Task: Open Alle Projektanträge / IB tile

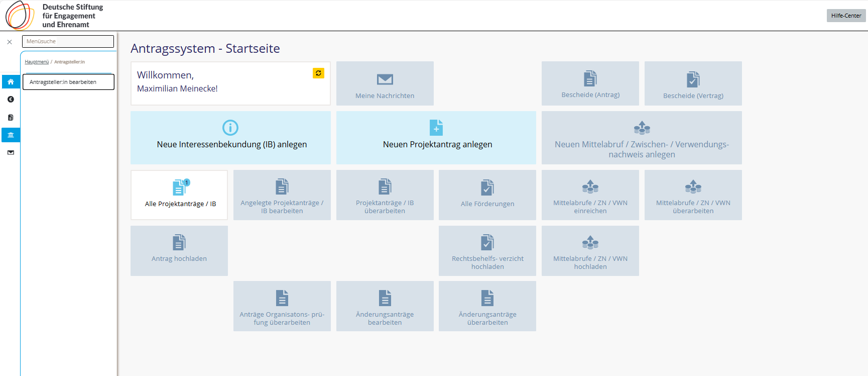Action: point(179,195)
